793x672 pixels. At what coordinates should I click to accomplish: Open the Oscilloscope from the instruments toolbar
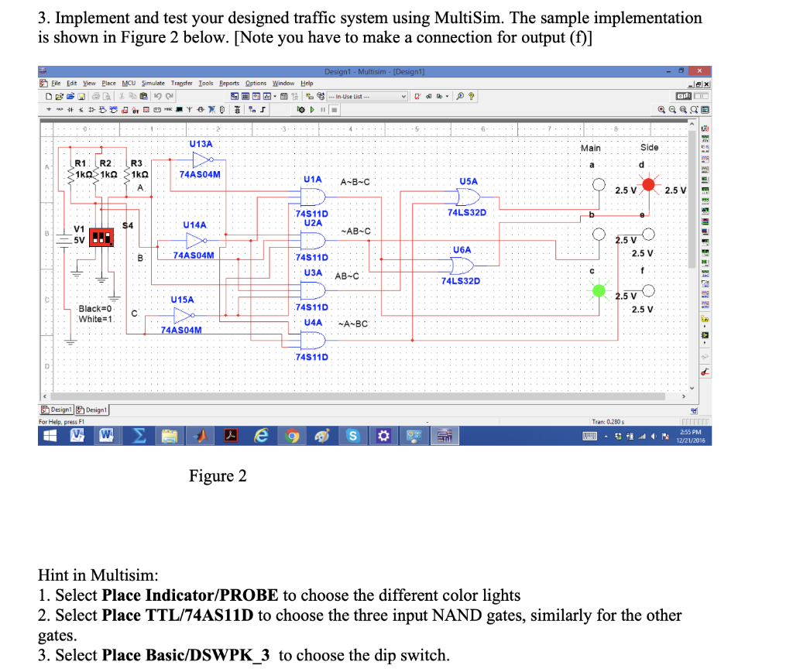[705, 159]
